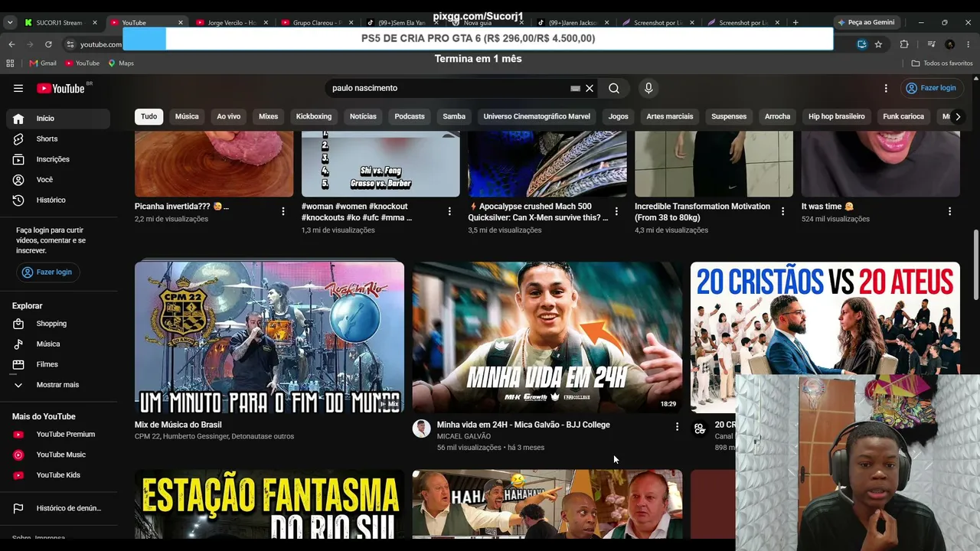
Task: Open the YouTube guide hamburger menu
Action: 18,88
